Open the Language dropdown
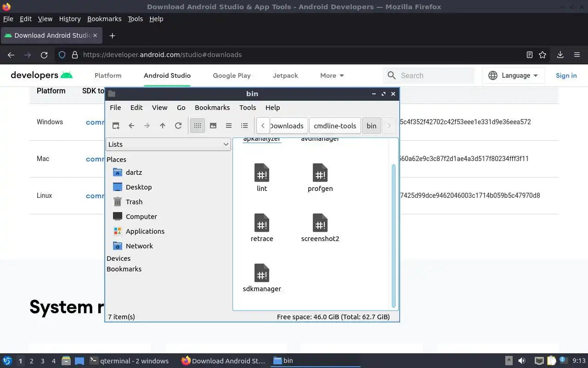This screenshot has width=588, height=368. tap(513, 75)
